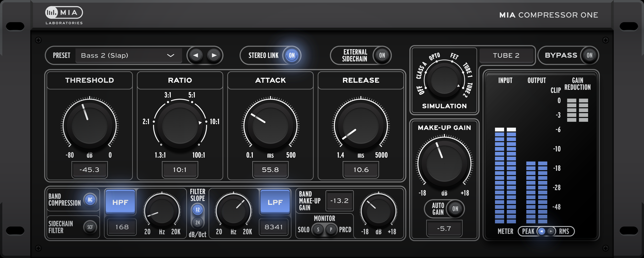Select the 12 dB/Oct filter slope
The width and height of the screenshot is (644, 258).
[197, 210]
